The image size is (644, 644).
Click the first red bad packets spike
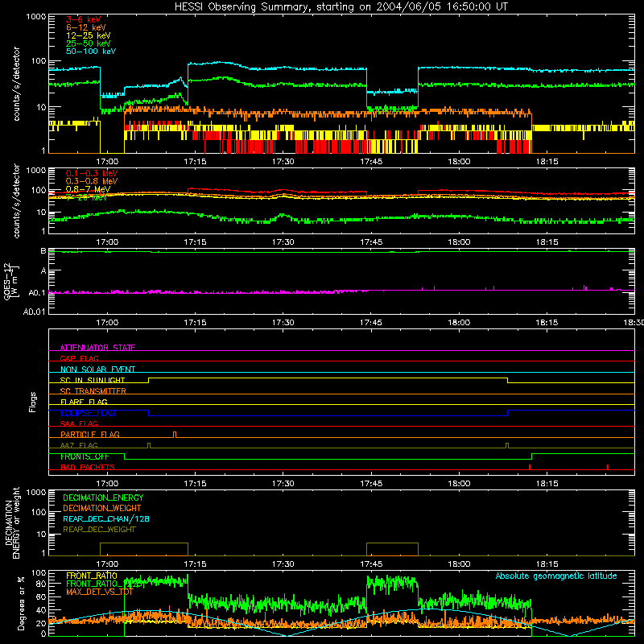coord(530,467)
